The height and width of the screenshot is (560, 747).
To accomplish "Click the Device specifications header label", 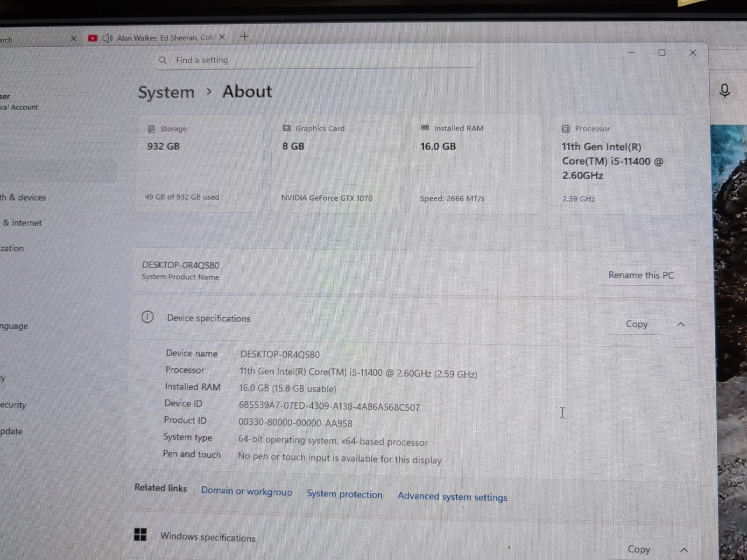I will click(x=209, y=318).
